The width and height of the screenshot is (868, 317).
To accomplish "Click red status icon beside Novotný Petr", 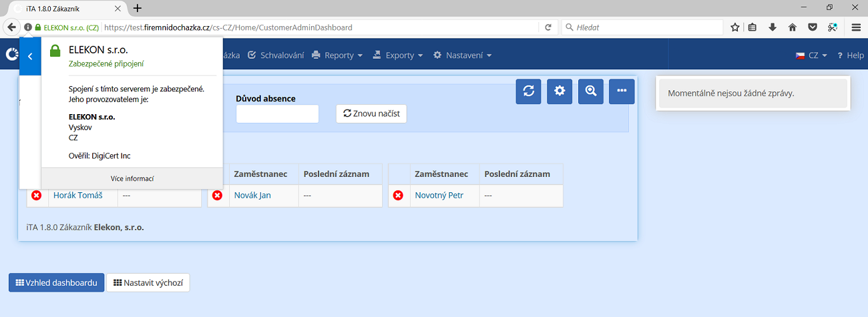I will point(398,196).
